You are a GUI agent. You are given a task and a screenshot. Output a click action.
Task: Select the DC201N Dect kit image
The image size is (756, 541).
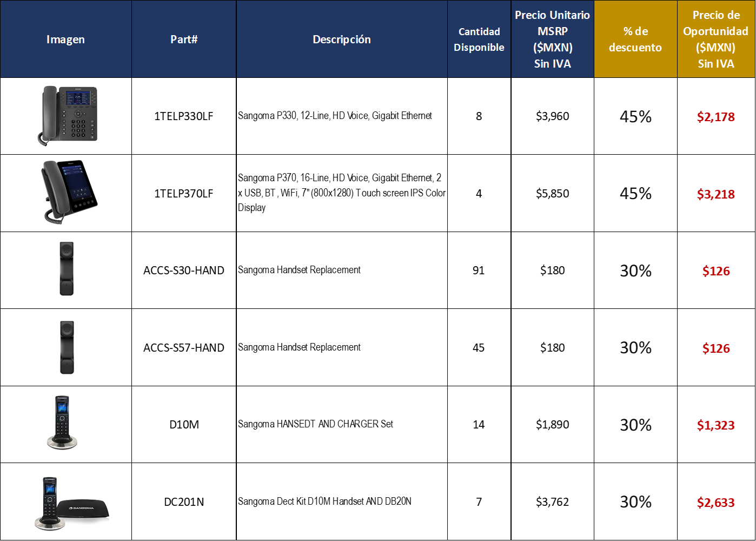click(72, 503)
